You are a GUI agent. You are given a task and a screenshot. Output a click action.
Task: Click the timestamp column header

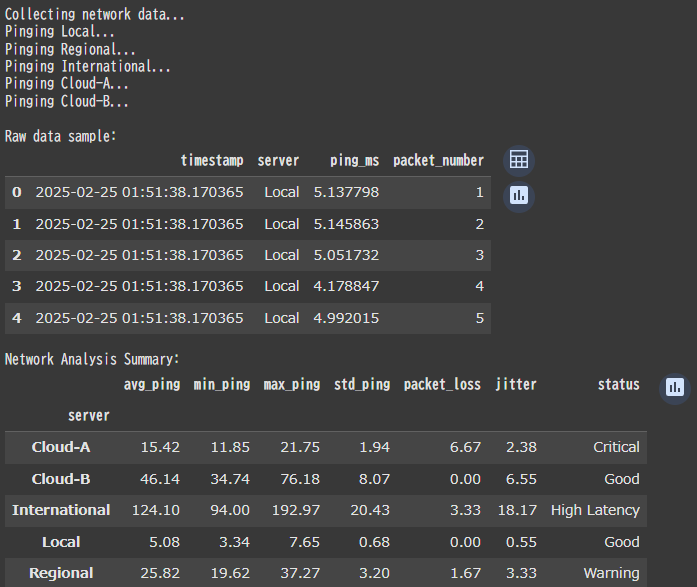point(212,160)
